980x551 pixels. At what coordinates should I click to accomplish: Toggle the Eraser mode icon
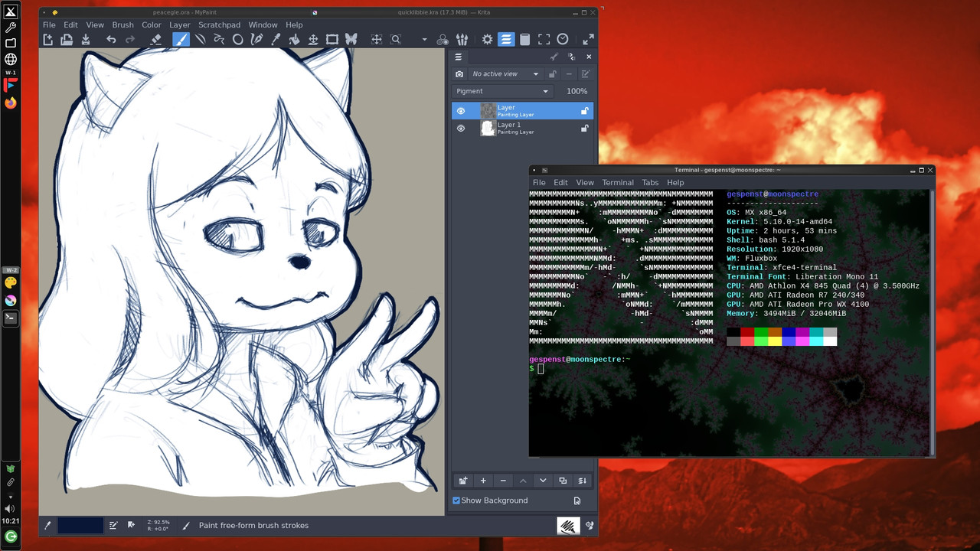click(156, 40)
